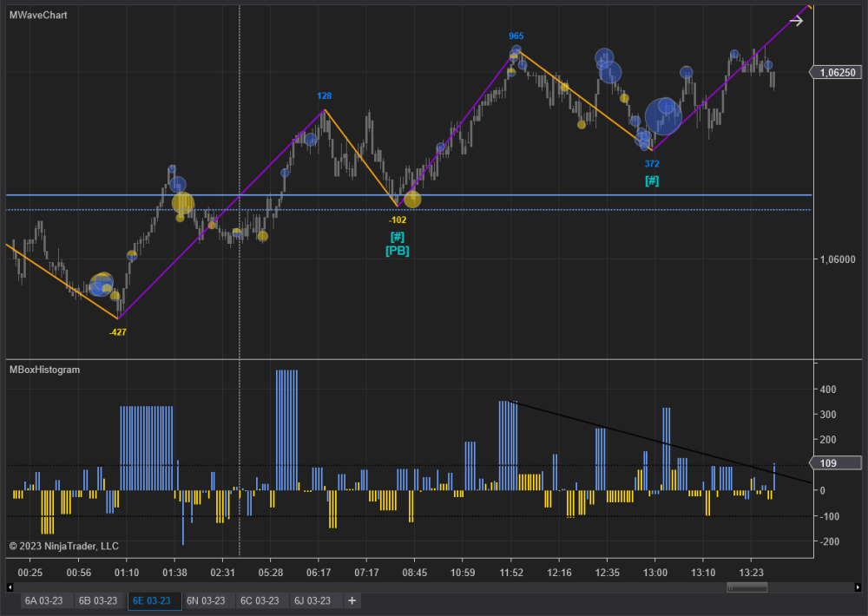Select the cyan [PB] marker

coord(397,251)
